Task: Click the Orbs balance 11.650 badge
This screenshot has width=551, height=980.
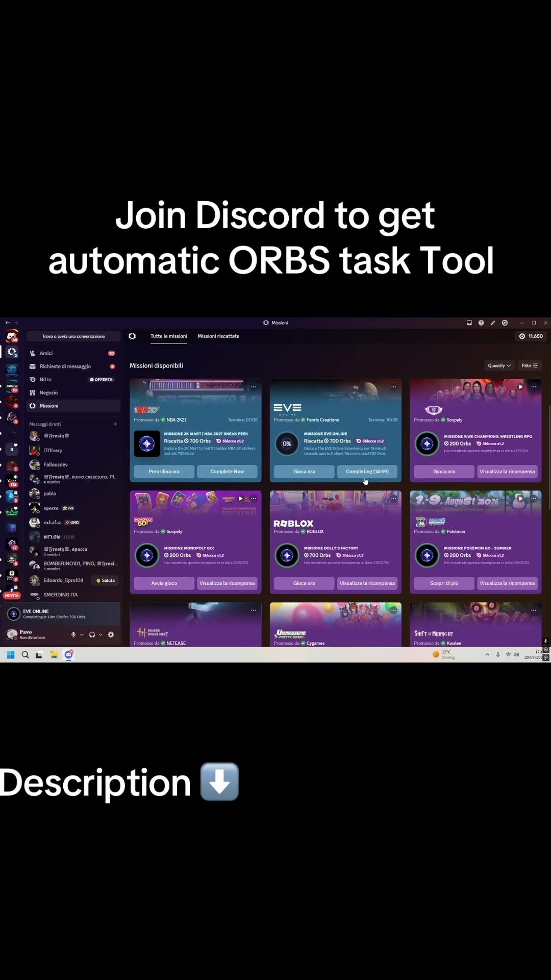Action: click(531, 336)
